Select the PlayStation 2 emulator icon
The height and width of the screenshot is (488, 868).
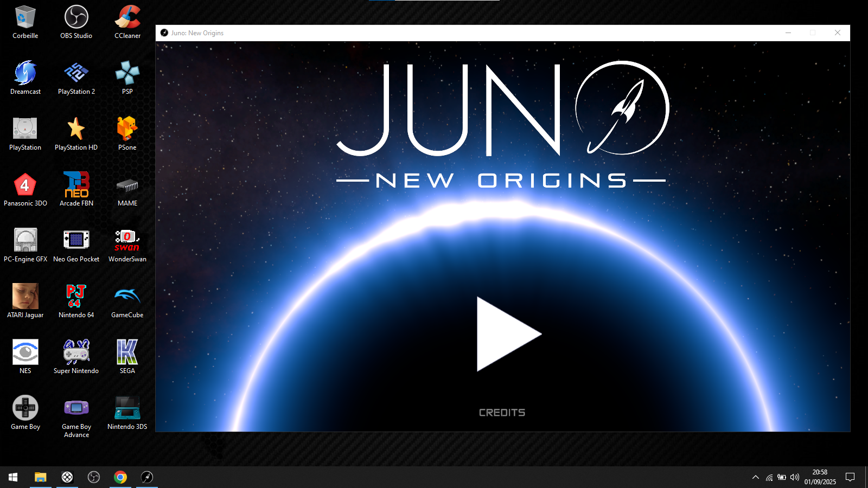[76, 78]
